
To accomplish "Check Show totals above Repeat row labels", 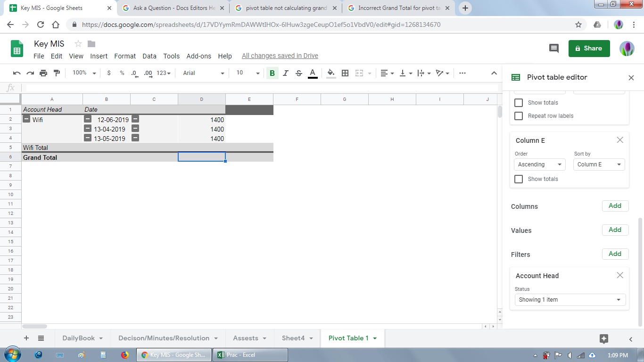I will click(519, 103).
